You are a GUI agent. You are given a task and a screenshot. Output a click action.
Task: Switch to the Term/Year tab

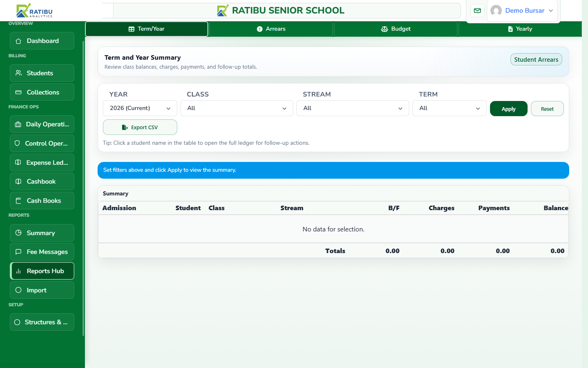click(147, 29)
